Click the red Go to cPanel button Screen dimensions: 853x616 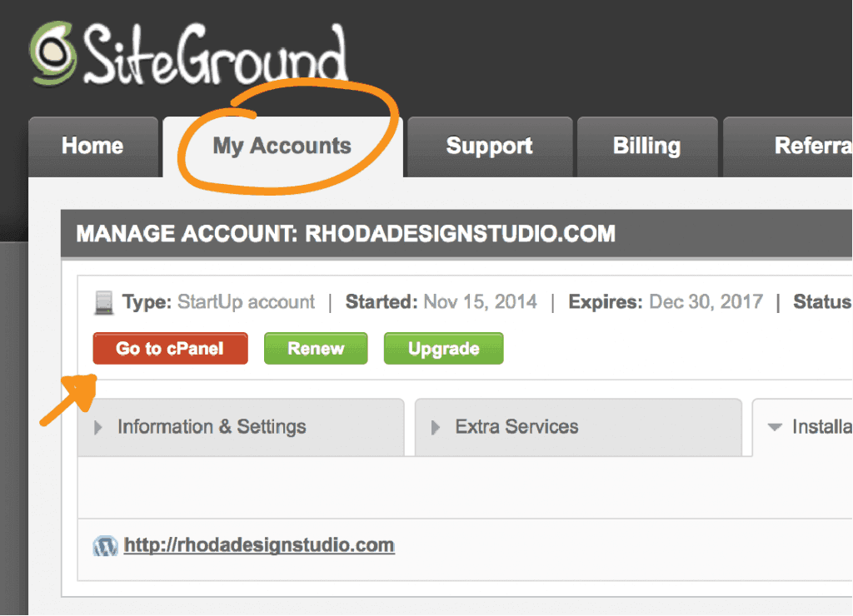coord(170,349)
